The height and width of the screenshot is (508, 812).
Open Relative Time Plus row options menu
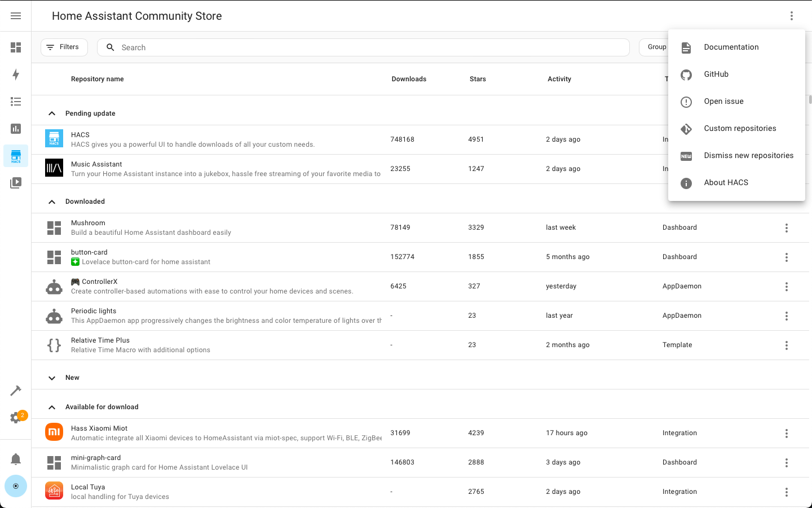[x=787, y=345]
